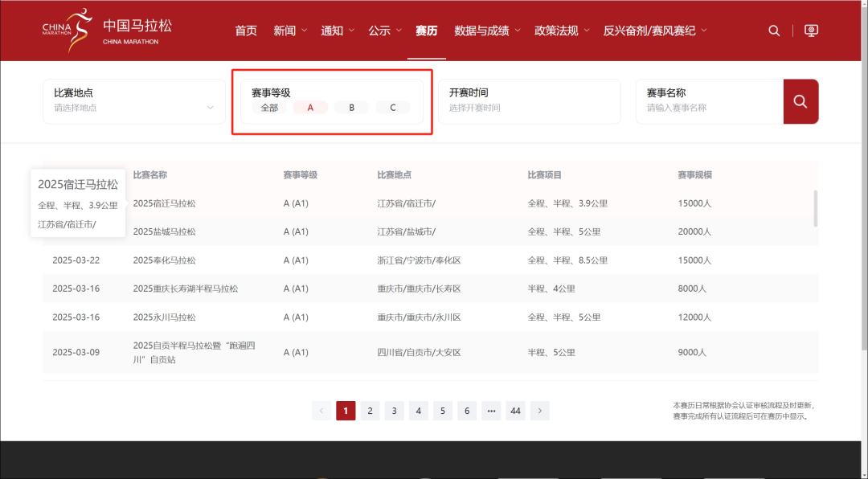Open the 2025重庆长寿湖半程马拉松 row
The height and width of the screenshot is (479, 868).
pyautogui.click(x=430, y=289)
